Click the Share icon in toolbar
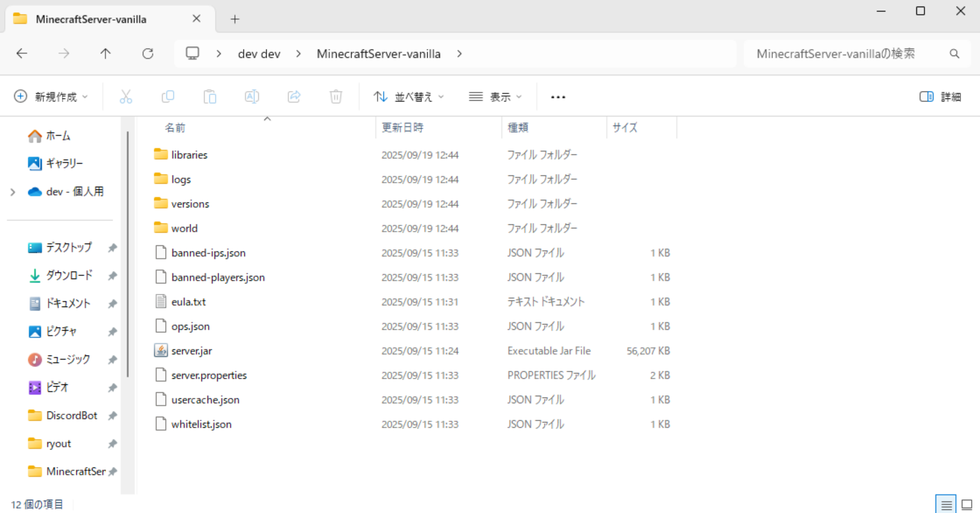The height and width of the screenshot is (513, 980). (294, 97)
